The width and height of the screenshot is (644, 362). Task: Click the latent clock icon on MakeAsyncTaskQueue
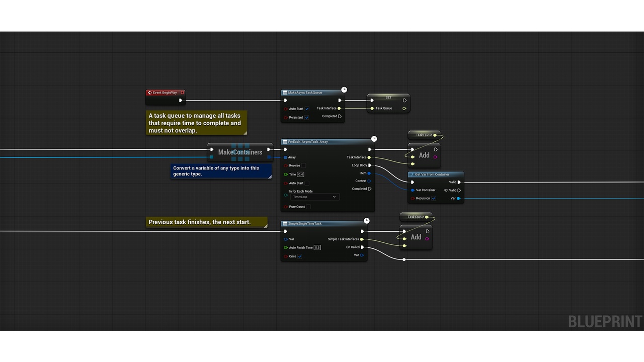click(x=344, y=89)
